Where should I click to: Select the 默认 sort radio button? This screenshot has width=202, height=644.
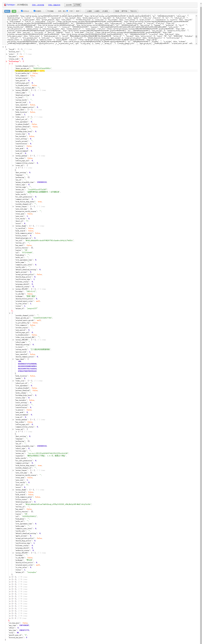click(x=67, y=11)
